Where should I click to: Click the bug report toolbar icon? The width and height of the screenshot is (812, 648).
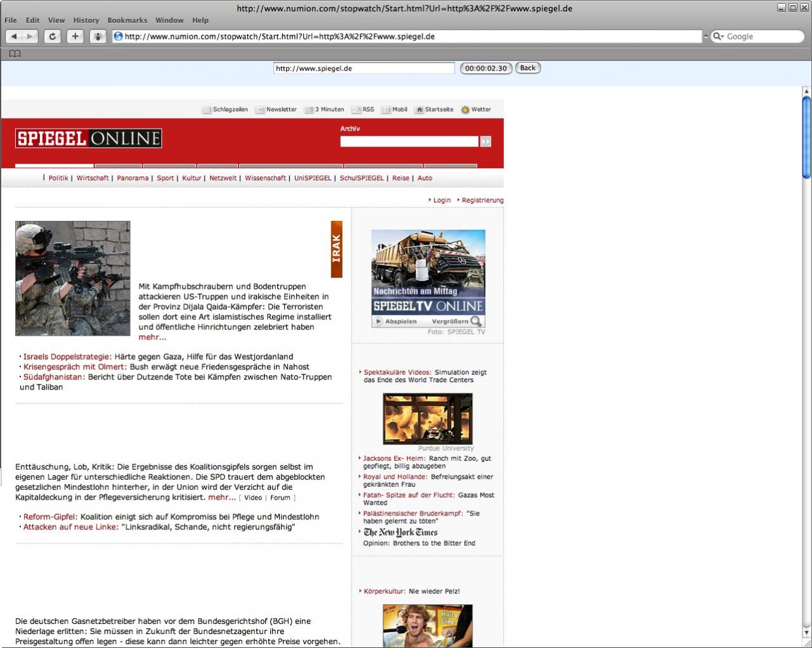tap(98, 37)
